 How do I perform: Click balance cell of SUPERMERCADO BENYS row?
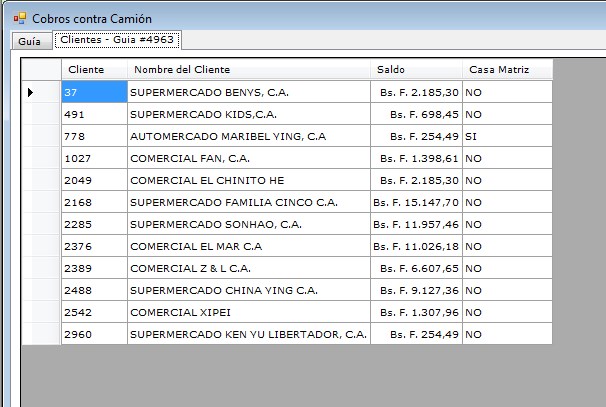(x=416, y=92)
